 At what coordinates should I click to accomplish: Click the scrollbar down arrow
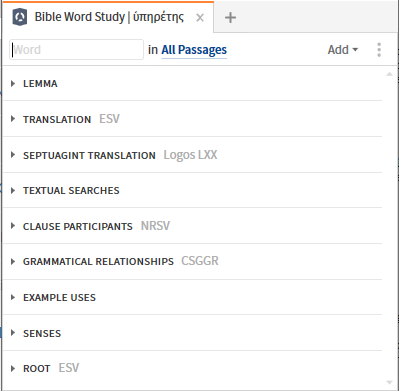pos(389,383)
